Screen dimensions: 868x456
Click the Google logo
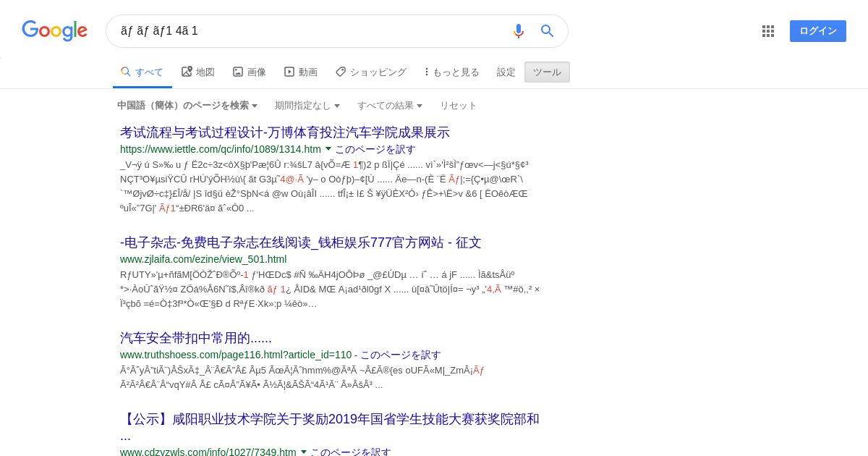pyautogui.click(x=54, y=30)
